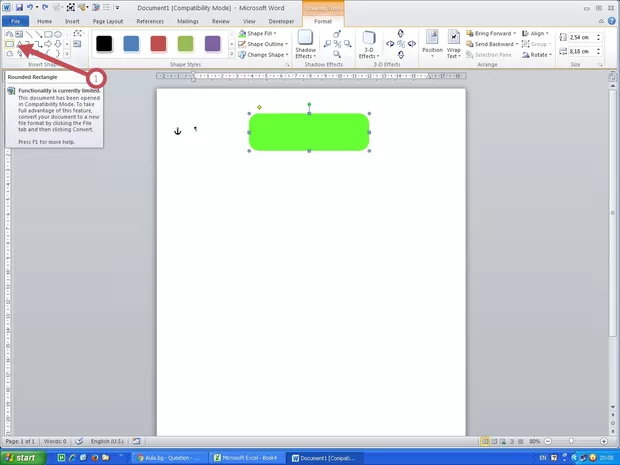Switch to the Page Layout tab
Viewport: 620px width, 465px height.
[108, 21]
